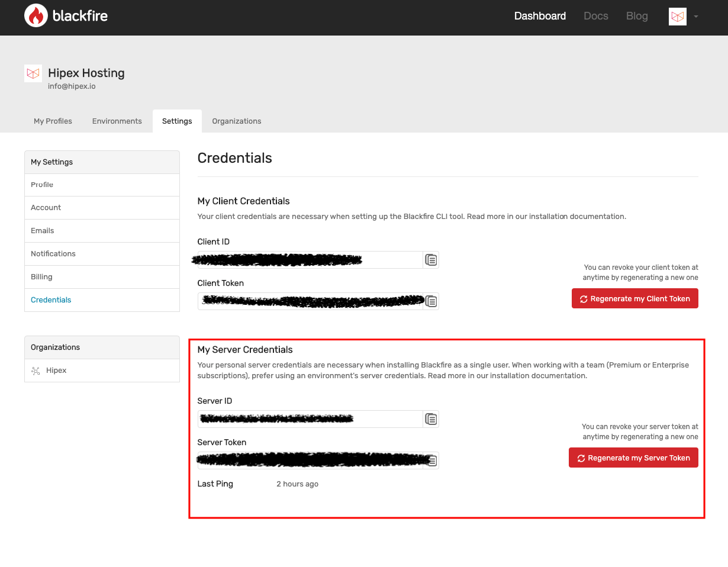This screenshot has width=728, height=567.
Task: Open the Docs navigation item
Action: (x=596, y=16)
